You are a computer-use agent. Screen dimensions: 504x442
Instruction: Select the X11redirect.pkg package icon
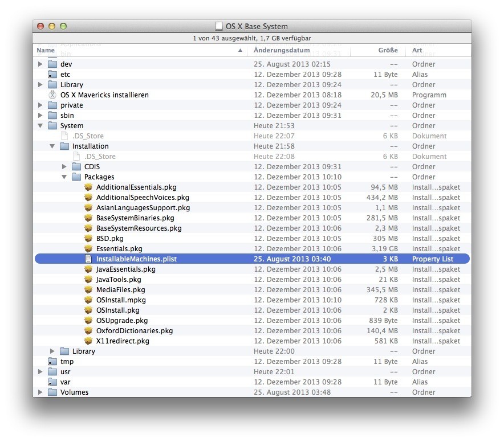click(88, 341)
